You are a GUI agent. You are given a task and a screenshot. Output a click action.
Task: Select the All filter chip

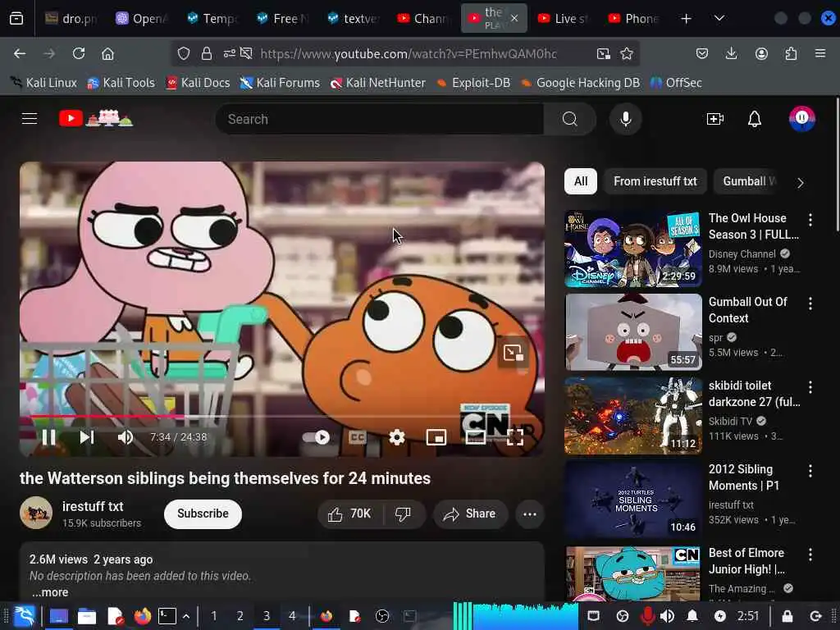581,181
